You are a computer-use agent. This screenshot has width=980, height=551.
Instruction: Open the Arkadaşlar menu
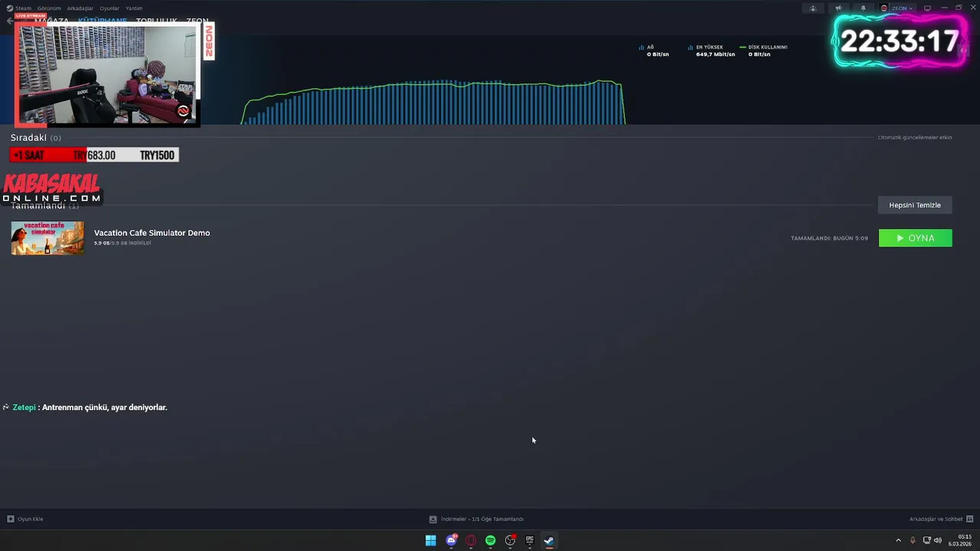tap(80, 8)
